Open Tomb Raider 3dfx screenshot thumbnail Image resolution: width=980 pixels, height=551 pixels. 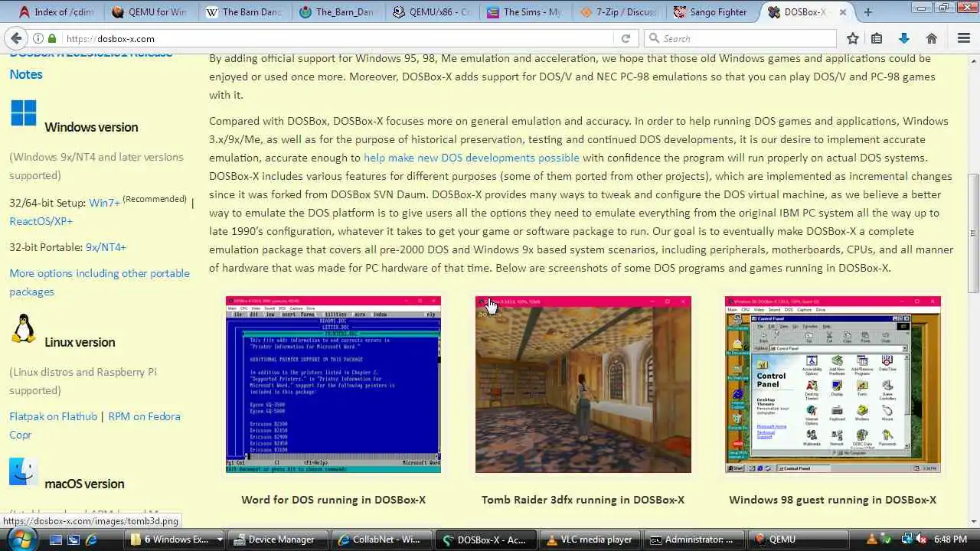[583, 384]
